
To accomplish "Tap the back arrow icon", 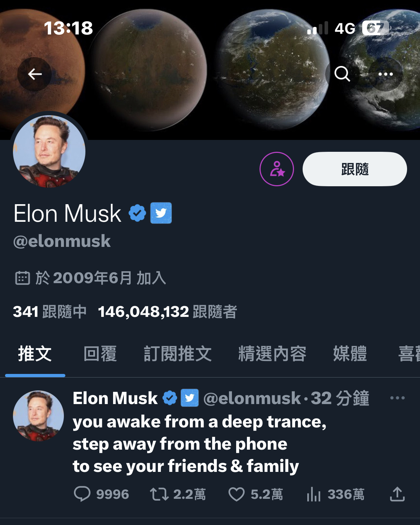I will click(x=34, y=74).
